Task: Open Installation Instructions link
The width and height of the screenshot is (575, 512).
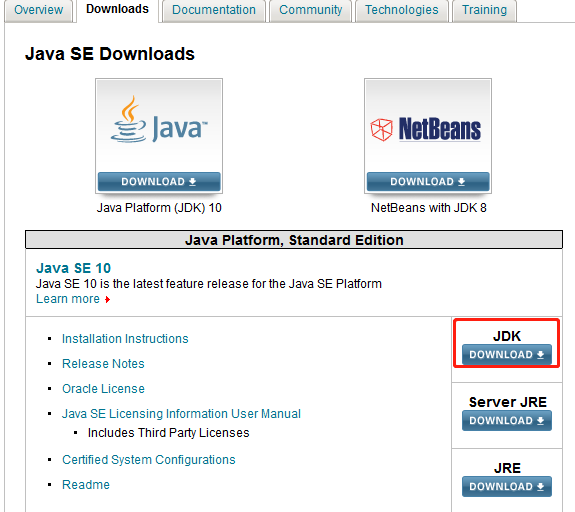Action: click(125, 339)
